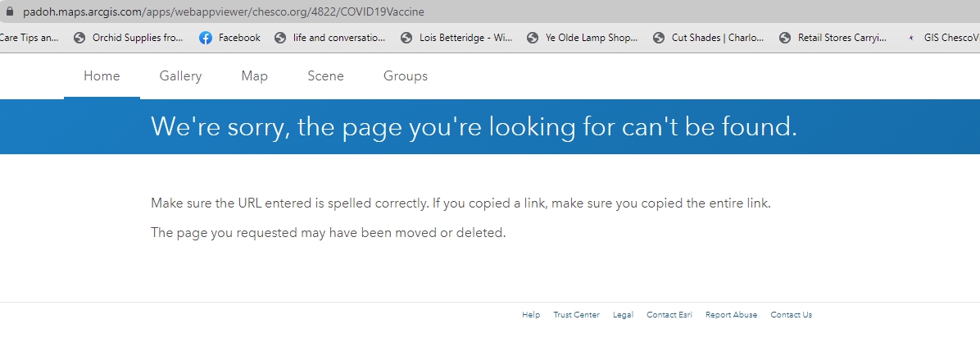
Task: Click the Contact Esri link
Action: point(669,315)
